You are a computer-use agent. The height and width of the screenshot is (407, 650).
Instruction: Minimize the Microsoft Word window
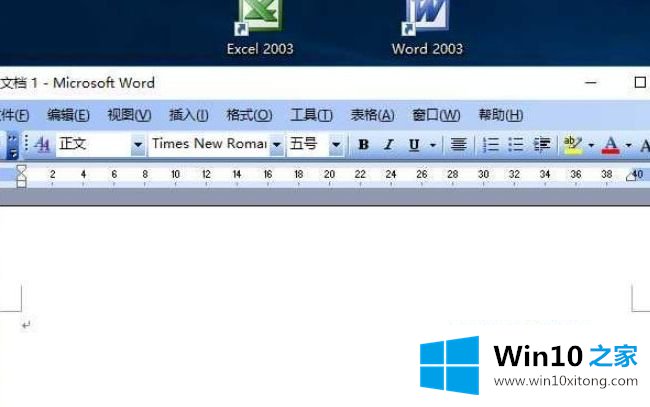click(x=591, y=83)
